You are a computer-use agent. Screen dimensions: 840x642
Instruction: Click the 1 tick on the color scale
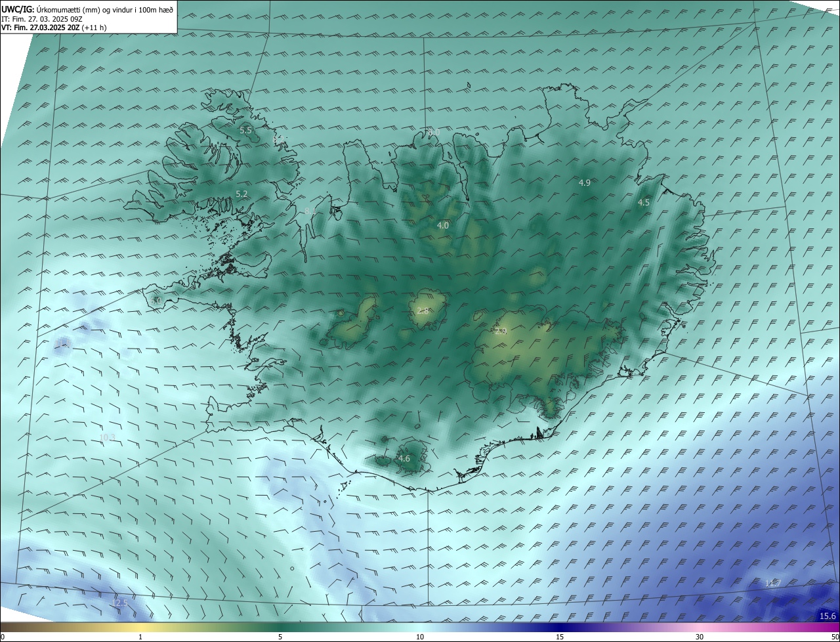point(140,637)
